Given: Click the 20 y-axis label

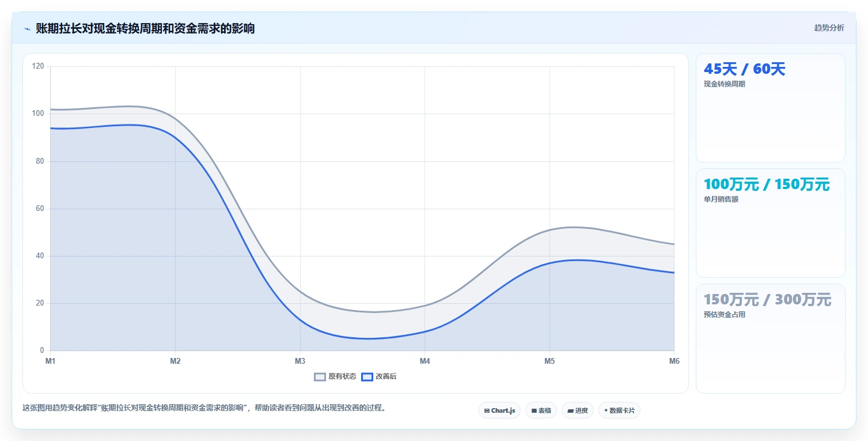Looking at the screenshot, I should point(40,303).
